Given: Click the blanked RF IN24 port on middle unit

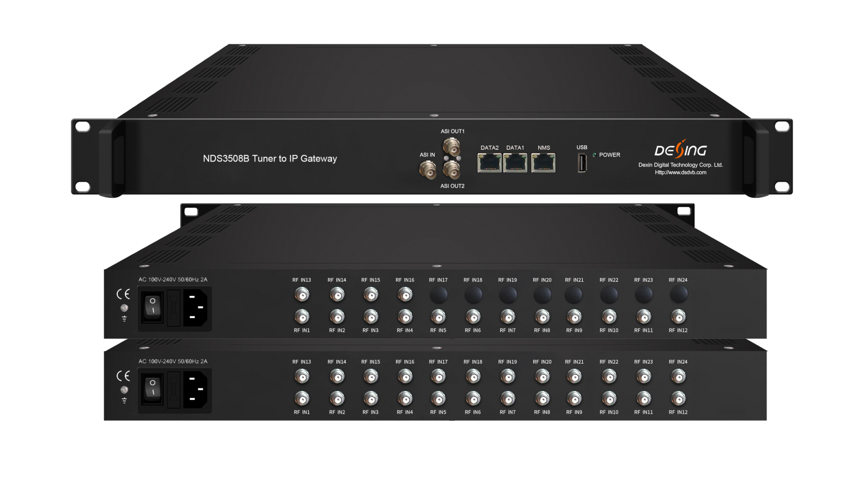Looking at the screenshot, I should 678,294.
